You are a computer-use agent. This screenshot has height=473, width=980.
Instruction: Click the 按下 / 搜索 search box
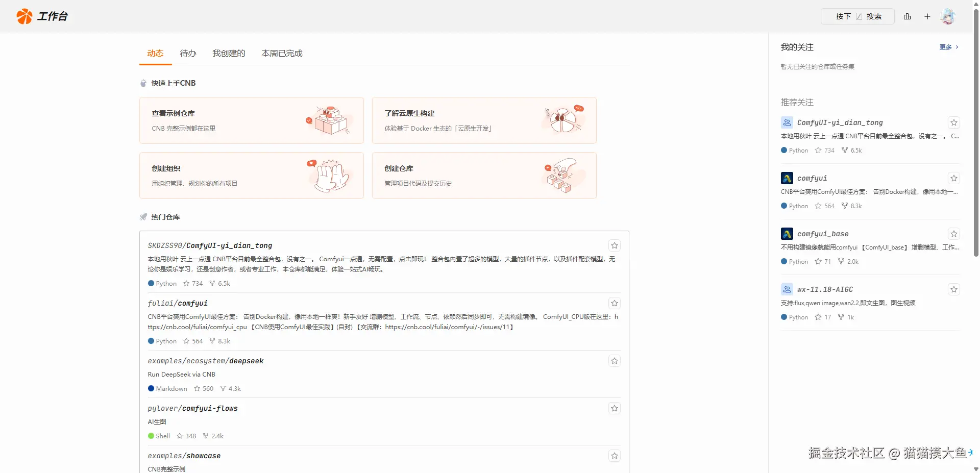857,16
